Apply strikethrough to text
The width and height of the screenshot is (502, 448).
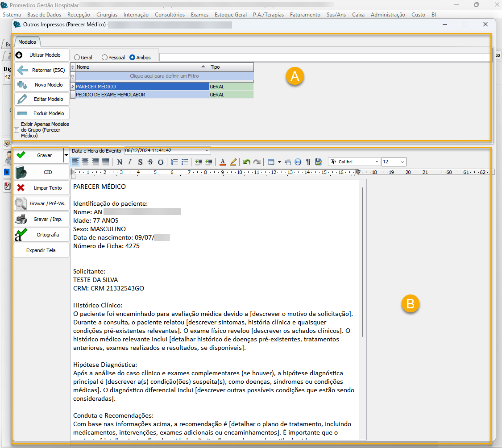coord(150,162)
